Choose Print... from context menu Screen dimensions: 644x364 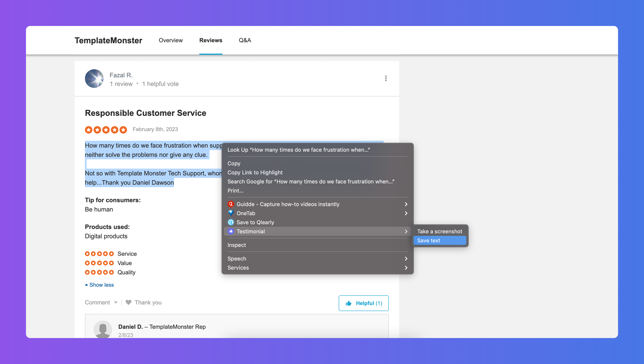coord(317,190)
